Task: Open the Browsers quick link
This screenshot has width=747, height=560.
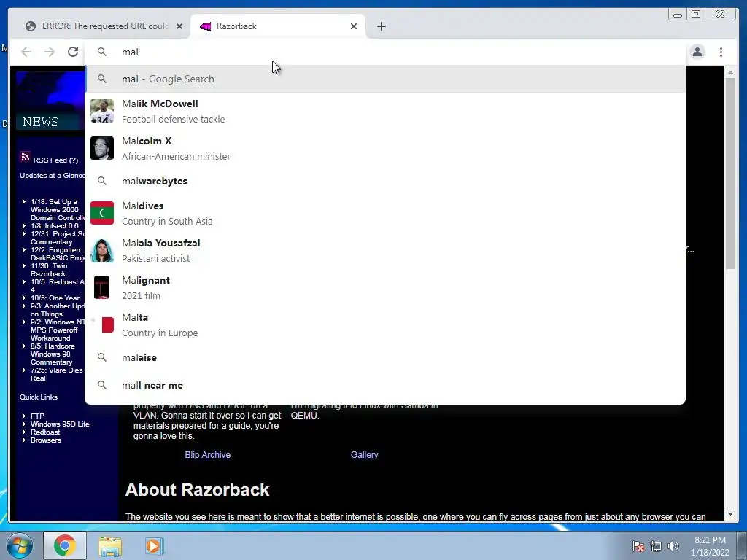Action: (46, 440)
